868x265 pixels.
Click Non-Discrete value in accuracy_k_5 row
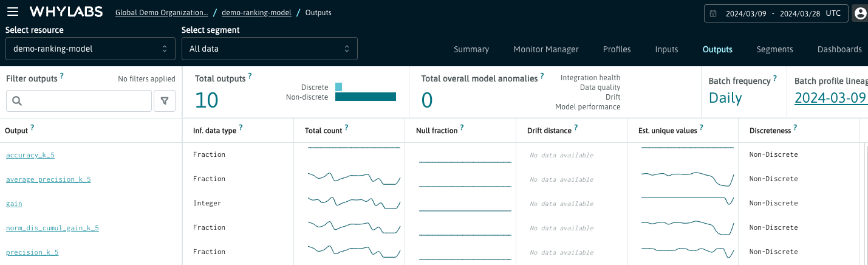(x=773, y=154)
